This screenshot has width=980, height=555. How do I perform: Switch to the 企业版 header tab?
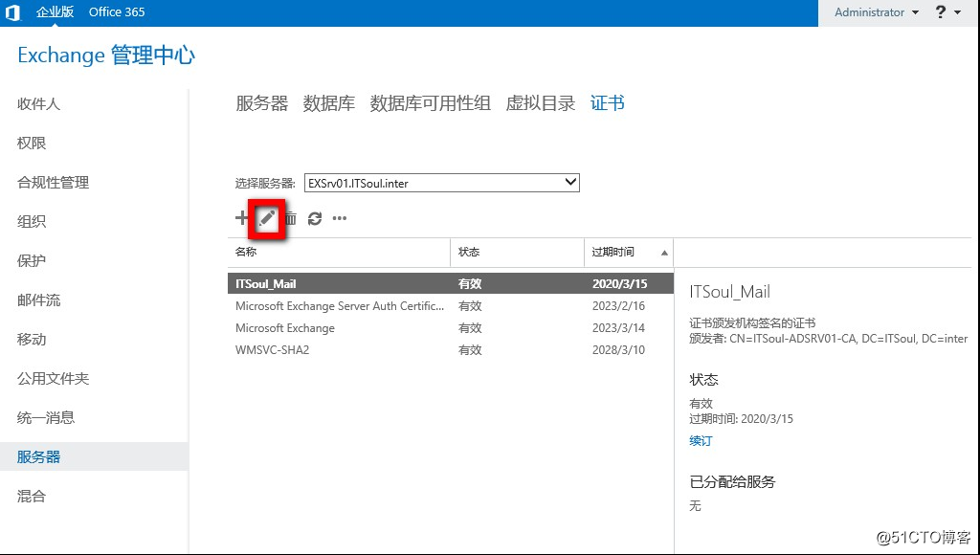tap(55, 11)
